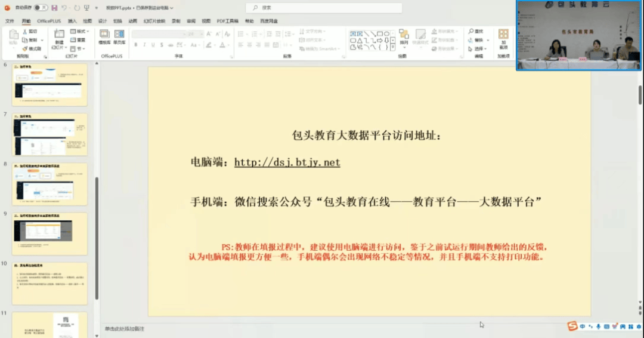Click the 复制 (Copy) button
644x338 pixels.
pyautogui.click(x=30, y=40)
